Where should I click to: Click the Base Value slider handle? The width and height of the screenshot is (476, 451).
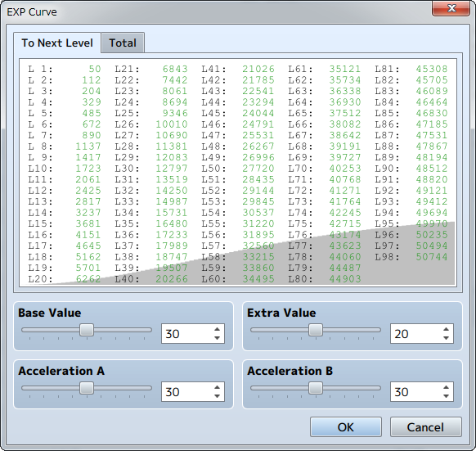click(87, 330)
